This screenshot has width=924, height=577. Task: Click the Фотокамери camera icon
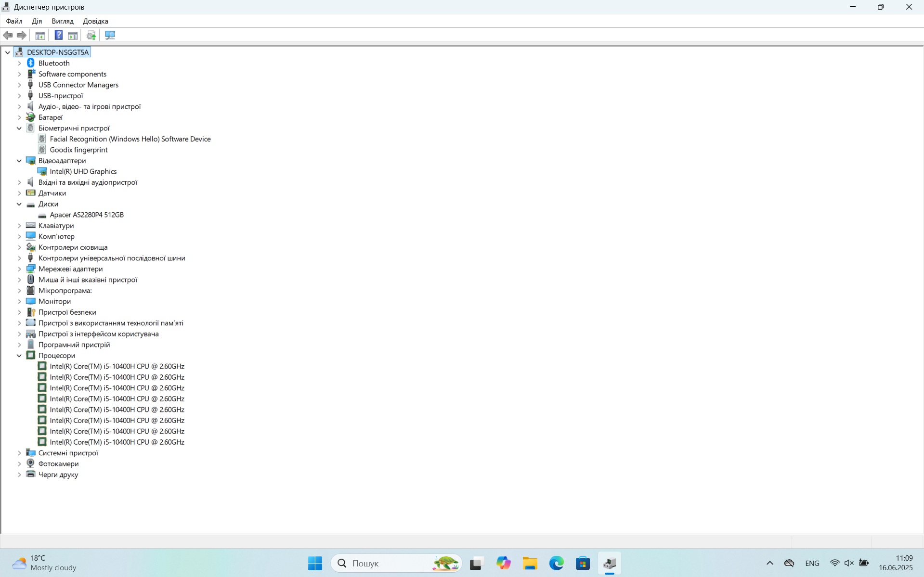tap(31, 463)
